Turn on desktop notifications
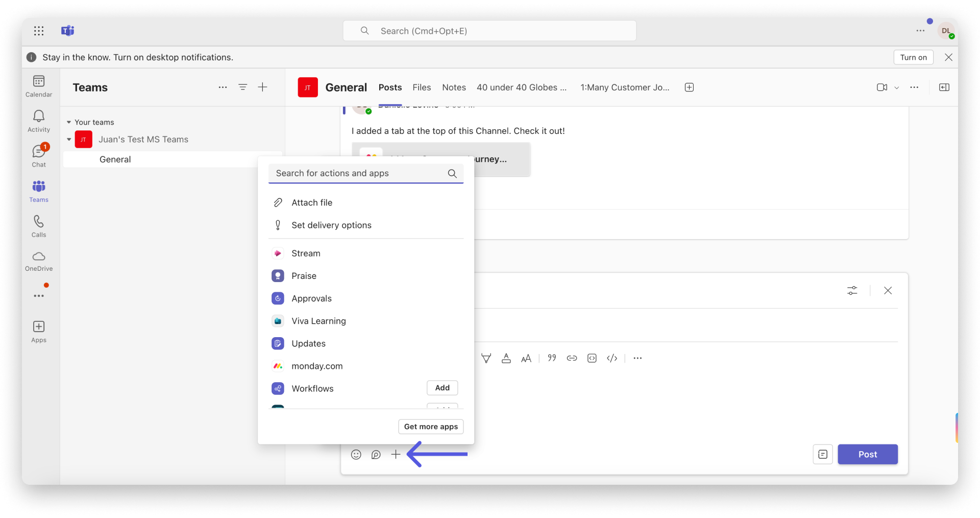This screenshot has height=518, width=980. (913, 57)
